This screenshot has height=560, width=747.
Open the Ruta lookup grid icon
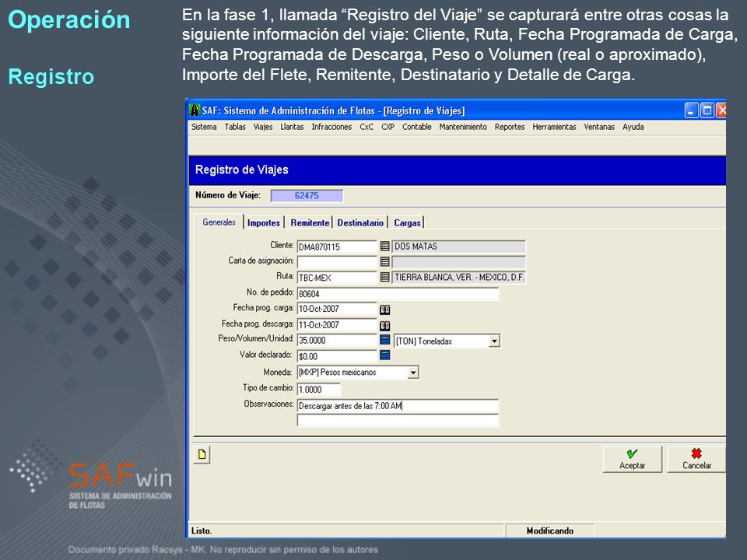coord(385,277)
